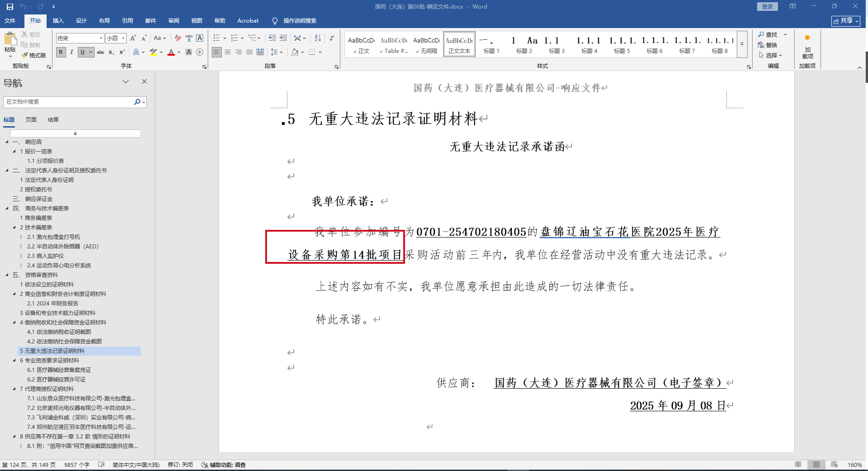Apply superscript formatting
The height and width of the screenshot is (471, 868).
122,52
